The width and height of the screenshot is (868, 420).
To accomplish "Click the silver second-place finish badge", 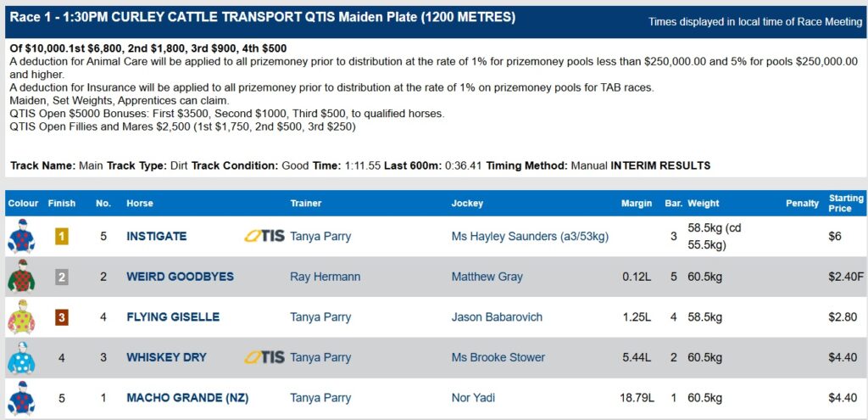I will (62, 277).
